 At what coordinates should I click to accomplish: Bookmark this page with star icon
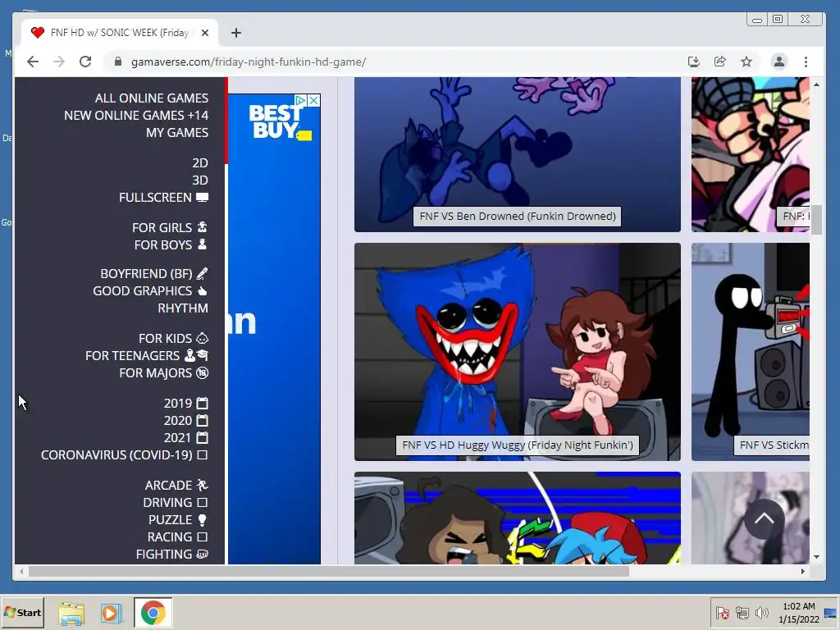[746, 62]
